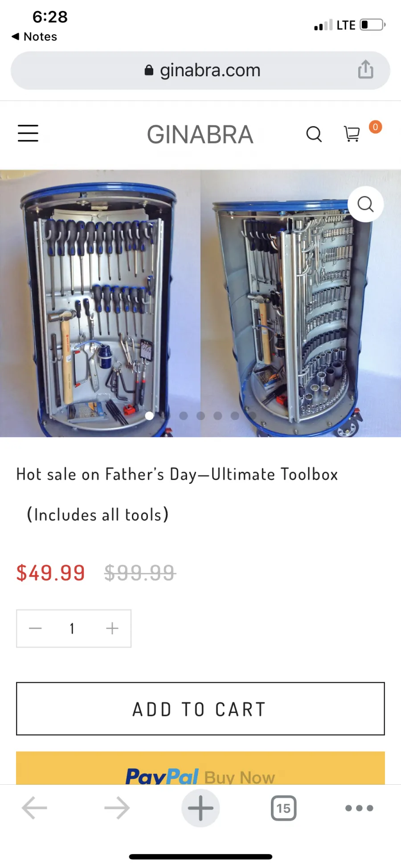Click the ADD TO CART button

200,708
